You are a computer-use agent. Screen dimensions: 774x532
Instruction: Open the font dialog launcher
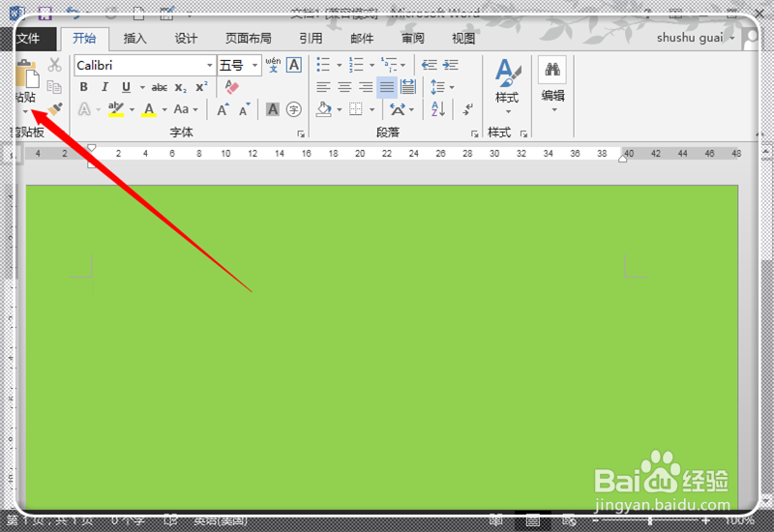click(301, 133)
